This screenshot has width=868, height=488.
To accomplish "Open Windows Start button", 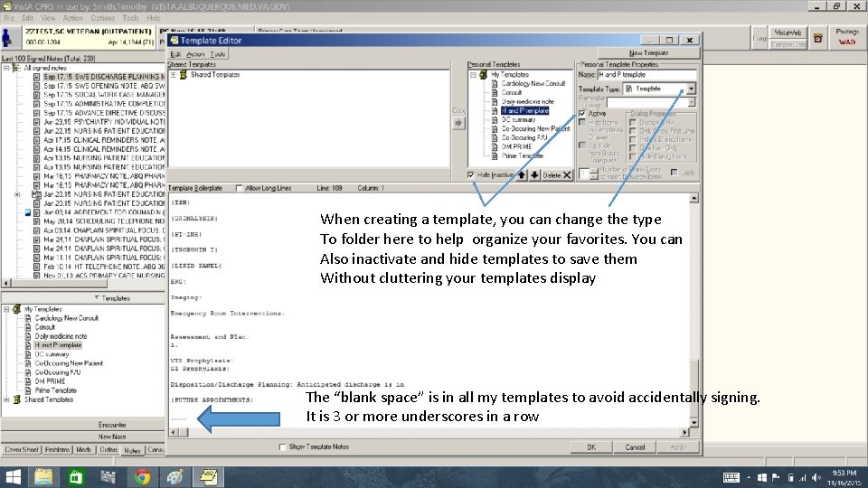I will pyautogui.click(x=13, y=477).
